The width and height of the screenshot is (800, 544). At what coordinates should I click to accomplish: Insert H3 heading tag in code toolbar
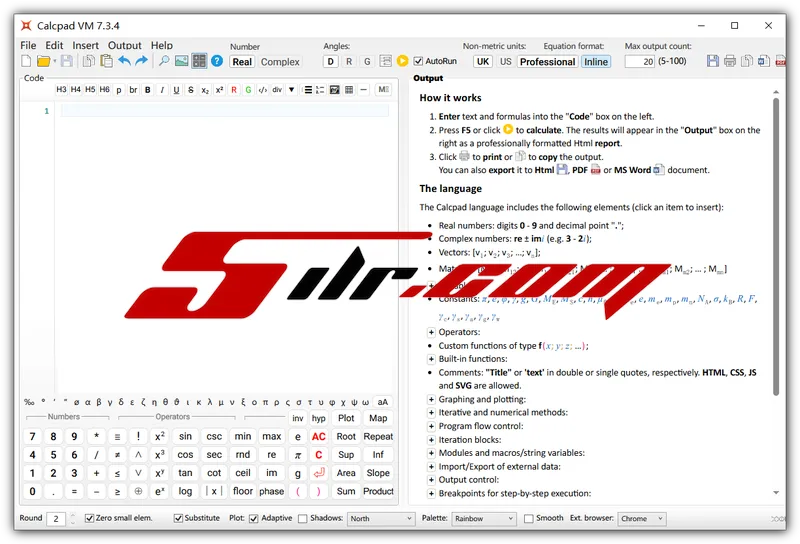click(x=61, y=89)
